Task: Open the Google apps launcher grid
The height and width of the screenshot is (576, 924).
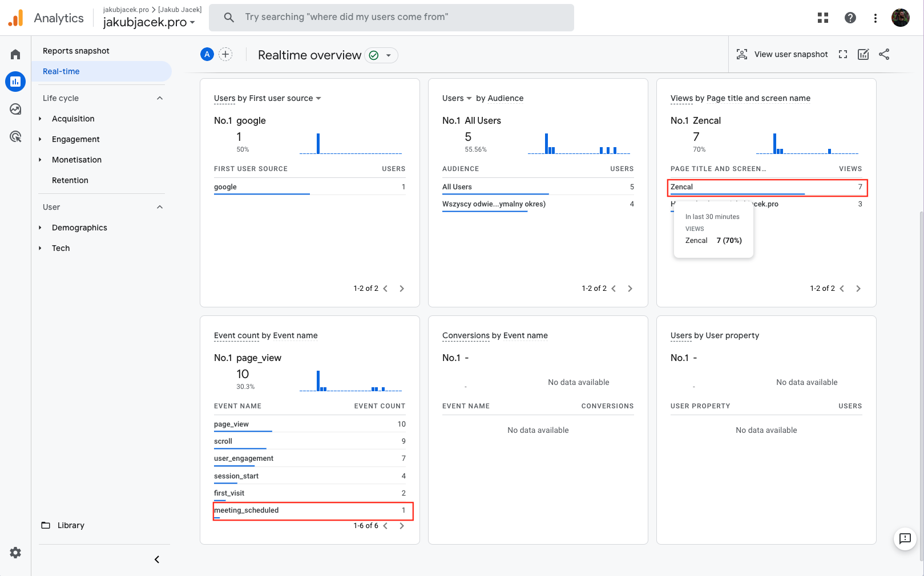Action: click(x=822, y=18)
